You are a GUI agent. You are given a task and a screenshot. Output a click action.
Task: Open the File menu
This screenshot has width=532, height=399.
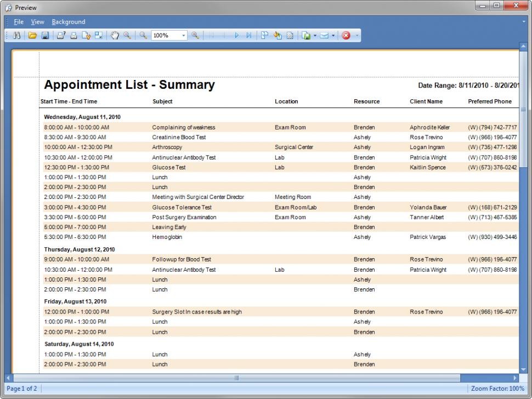click(19, 22)
